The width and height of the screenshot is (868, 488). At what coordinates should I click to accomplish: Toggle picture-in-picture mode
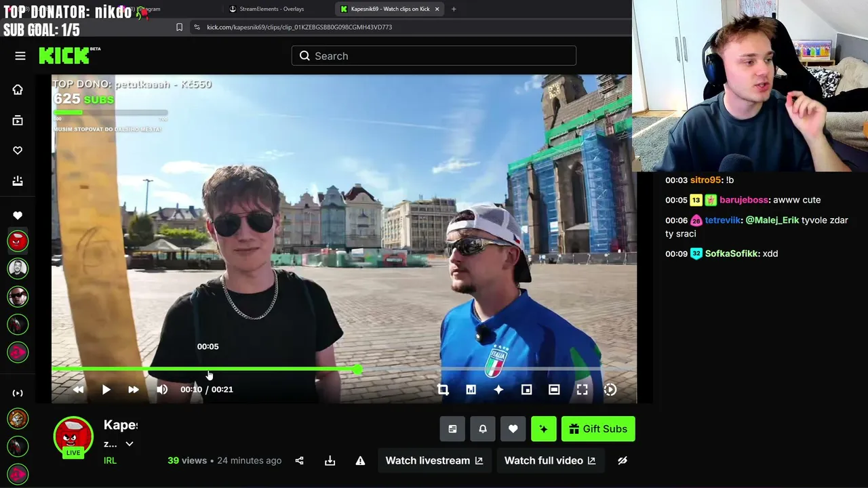click(526, 390)
